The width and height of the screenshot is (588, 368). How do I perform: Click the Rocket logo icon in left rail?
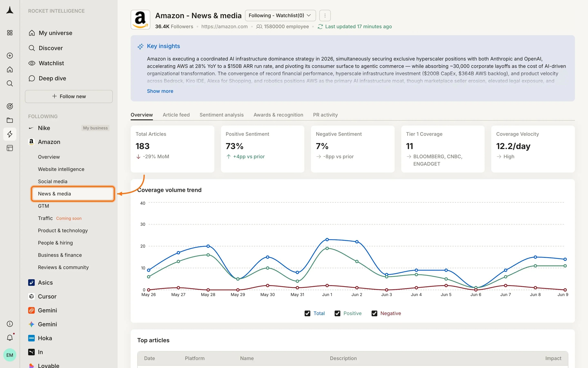10,10
